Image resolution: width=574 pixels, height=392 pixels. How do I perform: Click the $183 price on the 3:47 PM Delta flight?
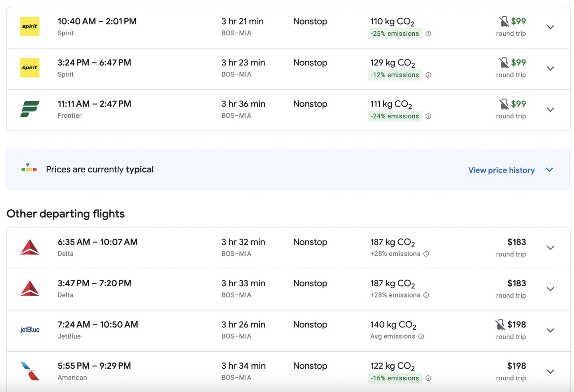point(517,283)
